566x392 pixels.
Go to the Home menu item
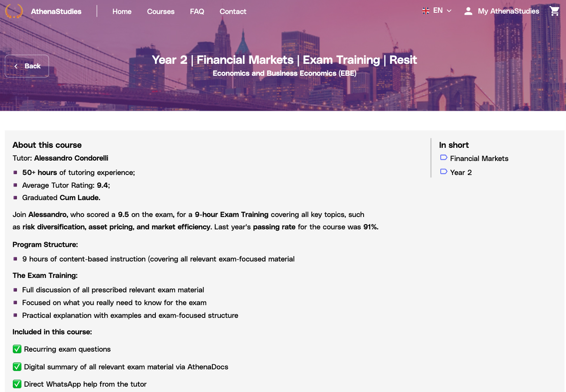pyautogui.click(x=122, y=12)
